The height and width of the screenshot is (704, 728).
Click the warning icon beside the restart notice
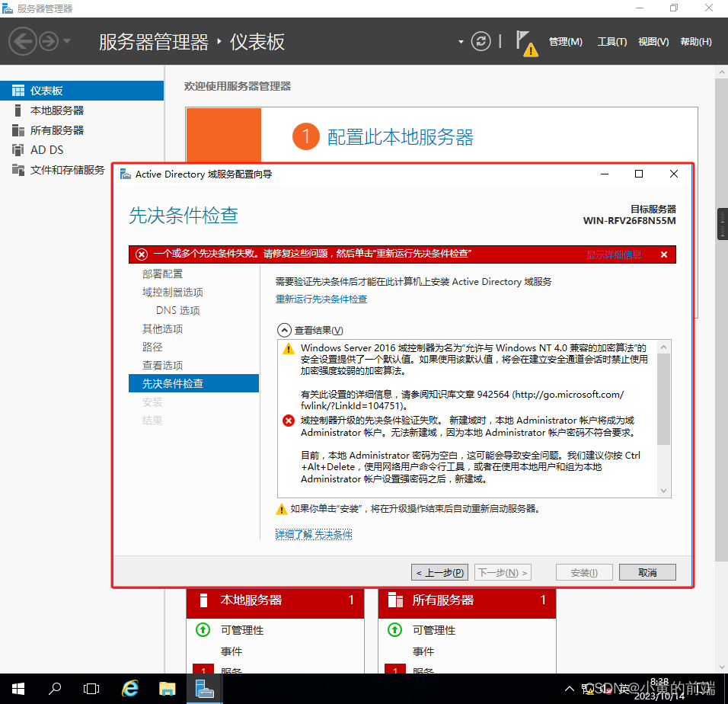pyautogui.click(x=281, y=510)
